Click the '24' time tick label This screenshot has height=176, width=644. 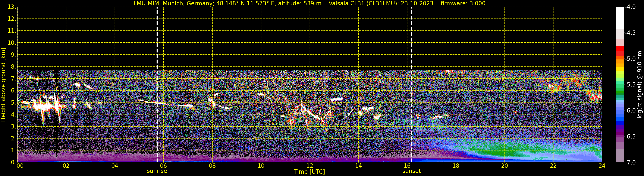pyautogui.click(x=602, y=166)
